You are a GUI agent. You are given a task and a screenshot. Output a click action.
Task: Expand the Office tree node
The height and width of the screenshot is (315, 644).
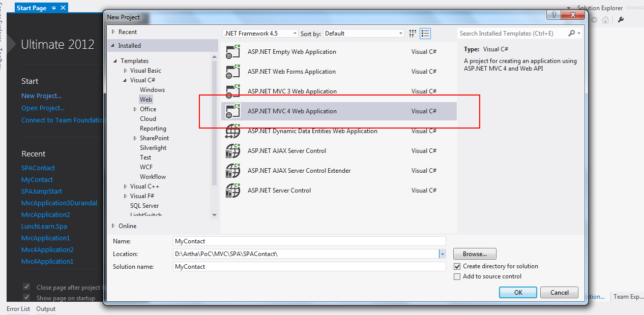pos(135,109)
